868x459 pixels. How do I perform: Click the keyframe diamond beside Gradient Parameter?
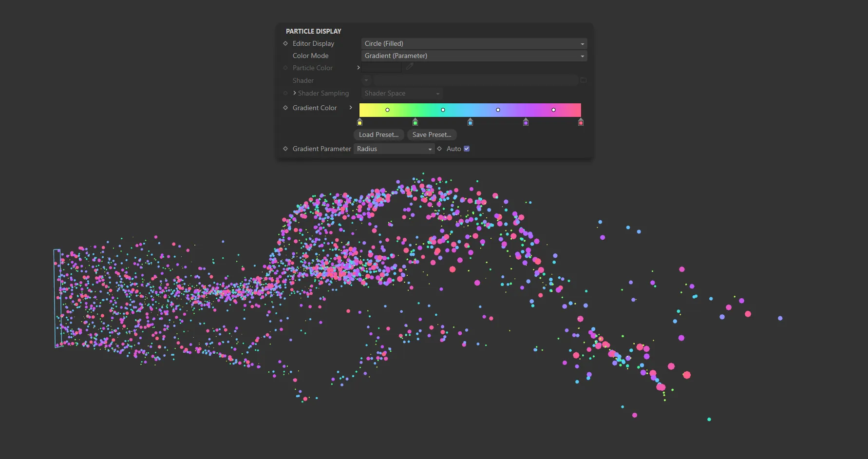pyautogui.click(x=285, y=149)
